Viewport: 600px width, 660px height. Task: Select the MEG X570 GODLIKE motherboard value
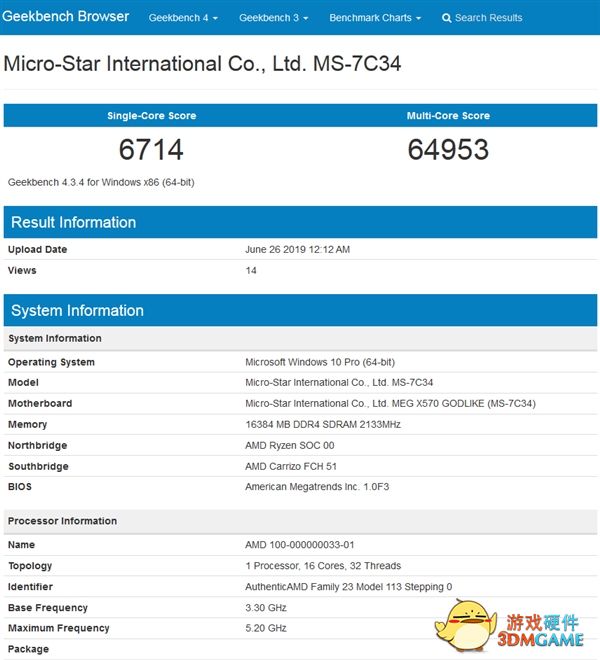[x=390, y=403]
